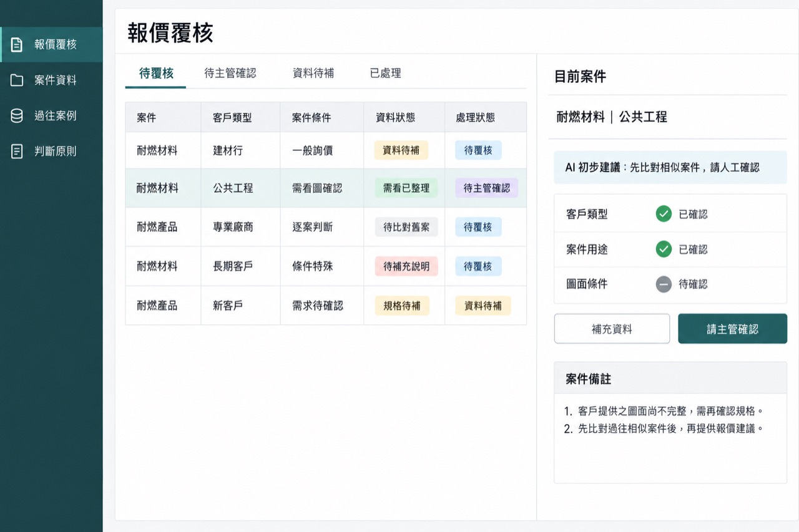The height and width of the screenshot is (532, 799).
Task: Click the 需看圖確認 condition cell
Action: point(322,188)
